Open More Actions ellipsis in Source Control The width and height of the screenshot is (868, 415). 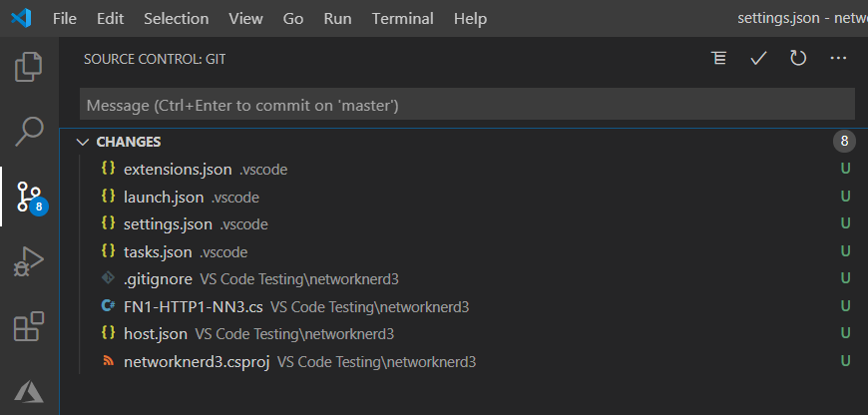(839, 58)
